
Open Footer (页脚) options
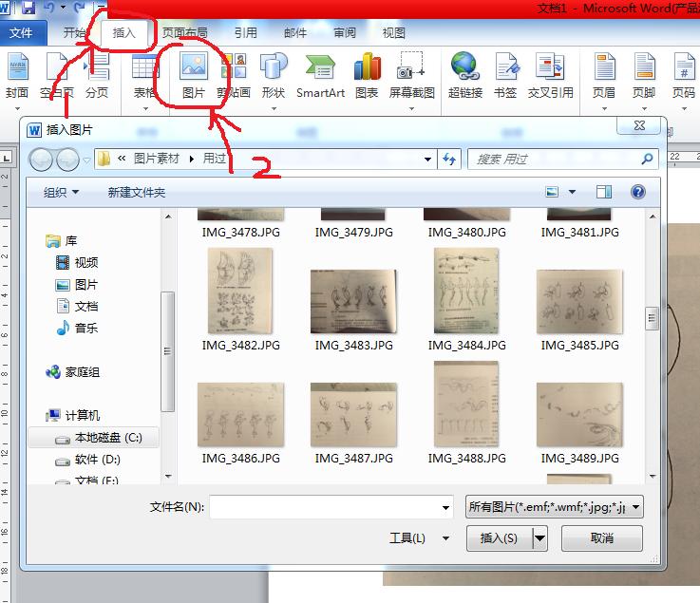644,76
